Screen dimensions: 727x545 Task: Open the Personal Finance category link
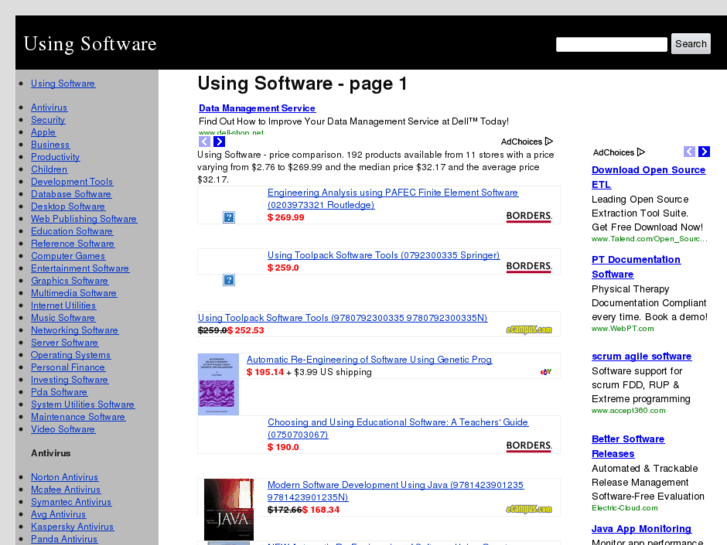(x=68, y=367)
